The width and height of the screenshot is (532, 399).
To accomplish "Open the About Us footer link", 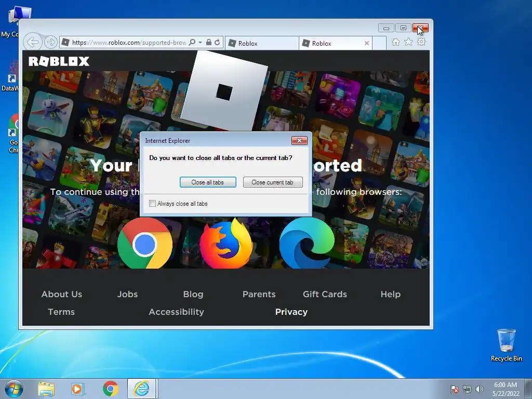I will pos(62,294).
